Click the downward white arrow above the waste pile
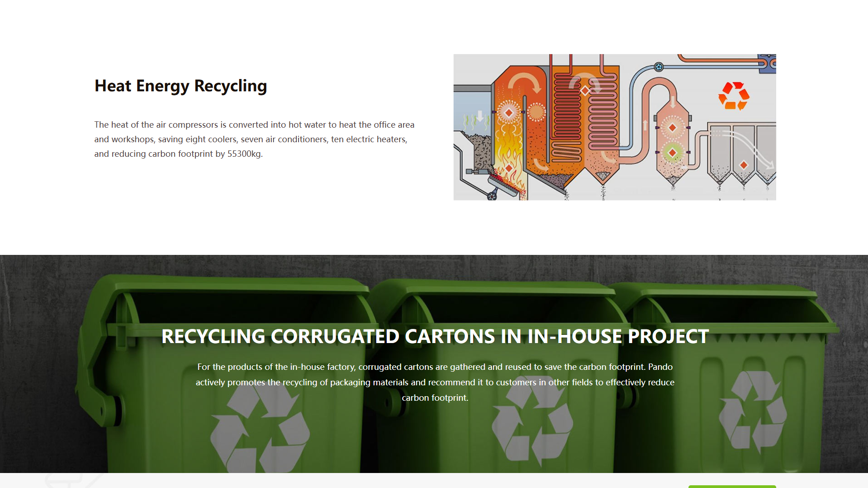This screenshot has width=868, height=488. [x=479, y=116]
